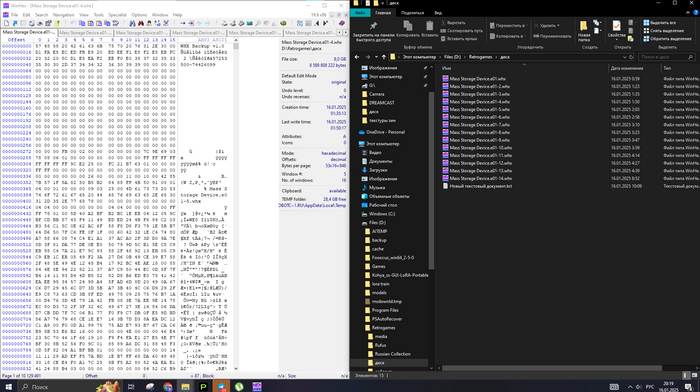Image resolution: width=700 pixels, height=392 pixels.
Task: Click the Properties icon in WinHex toolbar
Action: pyautogui.click(x=48, y=23)
